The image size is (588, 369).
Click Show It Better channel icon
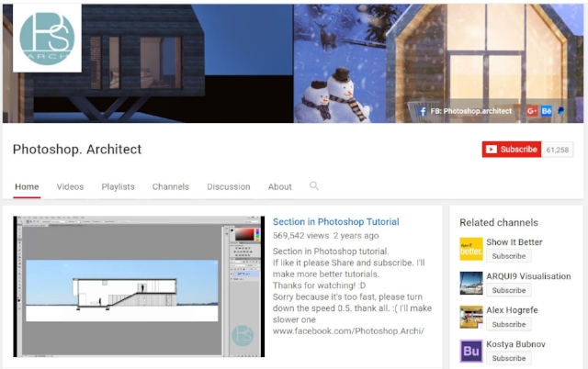click(x=471, y=249)
